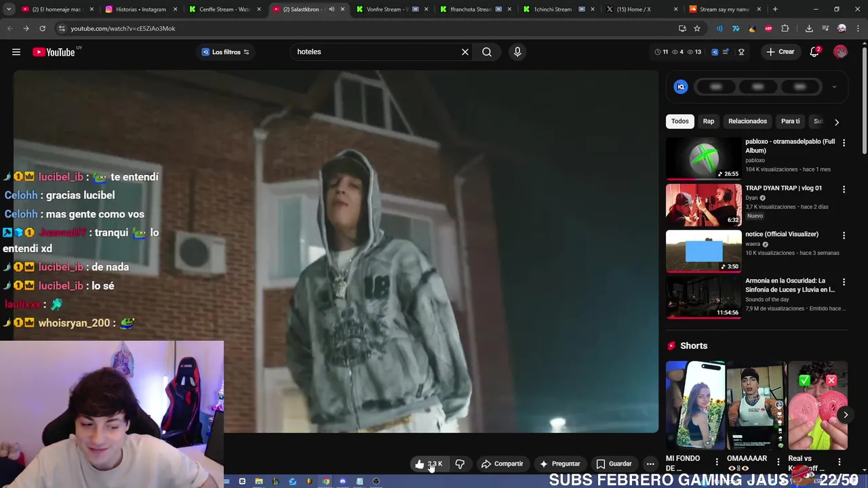The image size is (868, 488).
Task: Open the Los filtros extension button
Action: [226, 52]
